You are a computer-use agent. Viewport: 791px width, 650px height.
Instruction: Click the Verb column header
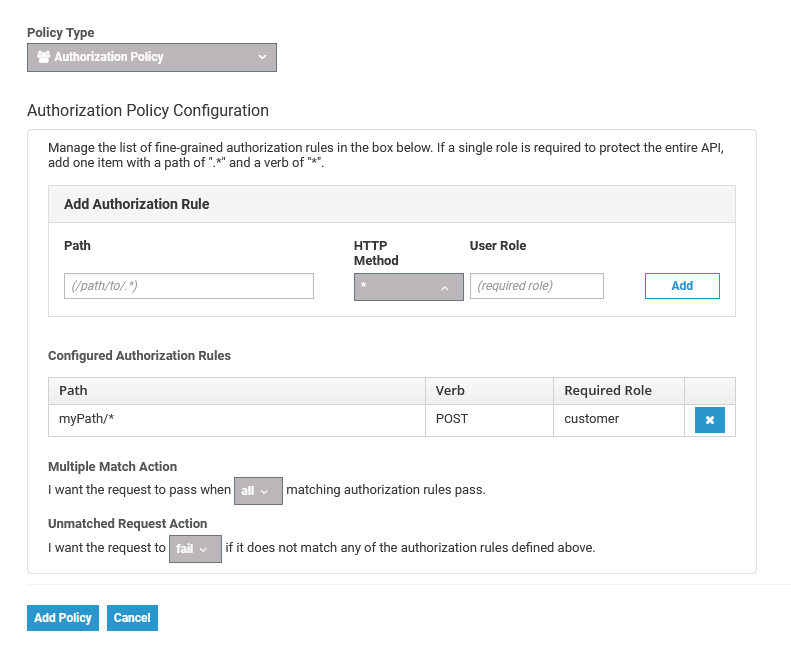[x=450, y=391]
